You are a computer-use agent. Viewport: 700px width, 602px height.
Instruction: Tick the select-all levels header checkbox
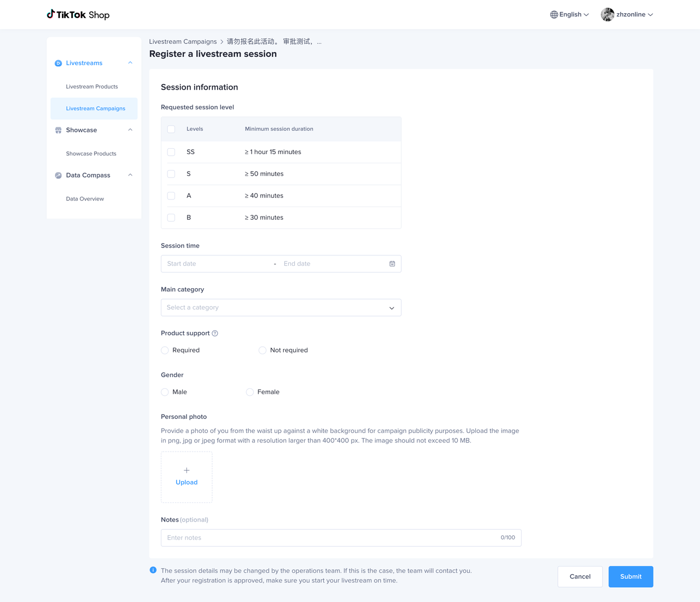[x=171, y=129]
